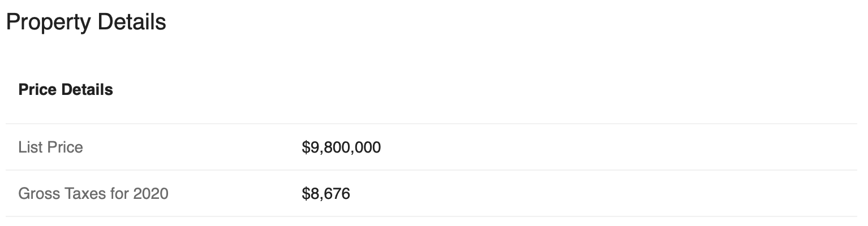Click the Property Details page heading
Viewport: 868px width, 226px height.
coord(86,23)
